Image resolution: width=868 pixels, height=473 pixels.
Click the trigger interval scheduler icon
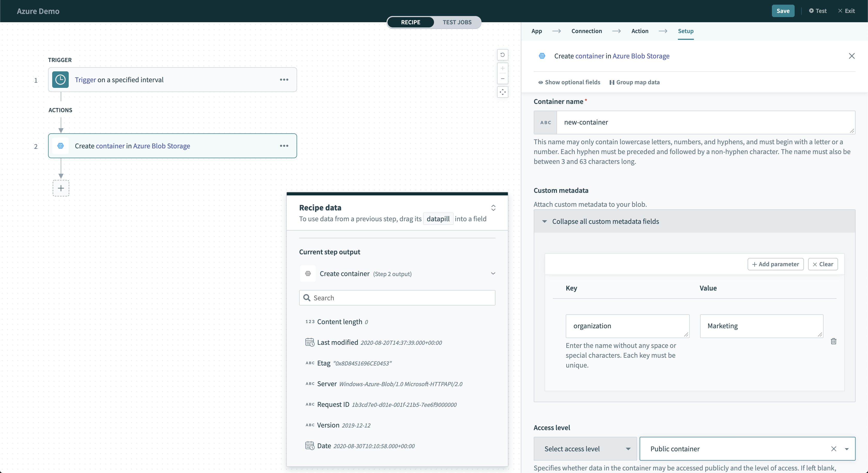60,80
